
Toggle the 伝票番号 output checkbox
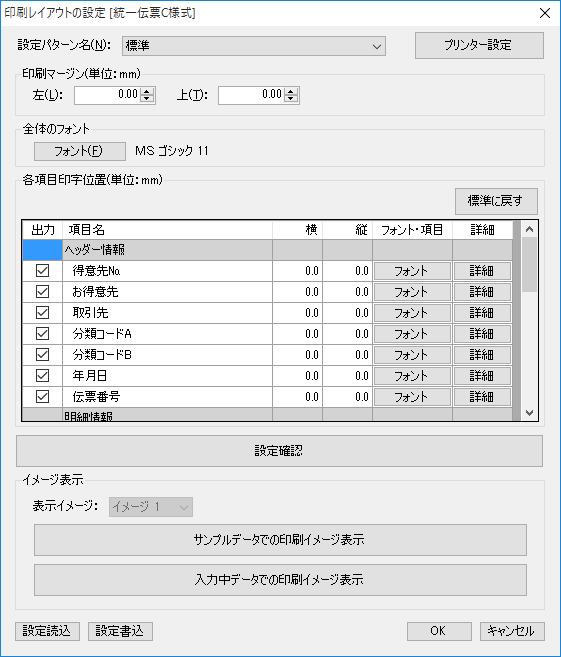[42, 396]
